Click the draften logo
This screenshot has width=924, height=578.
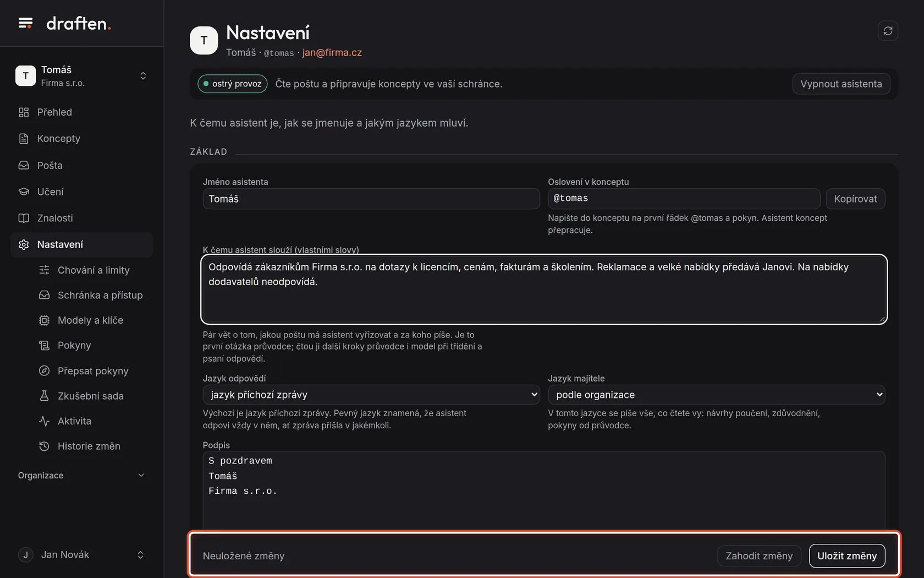79,23
